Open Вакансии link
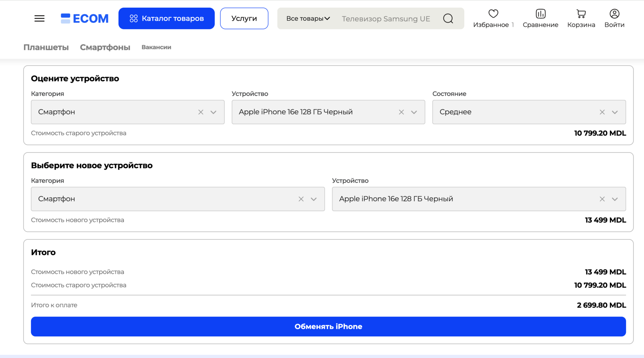 (156, 47)
